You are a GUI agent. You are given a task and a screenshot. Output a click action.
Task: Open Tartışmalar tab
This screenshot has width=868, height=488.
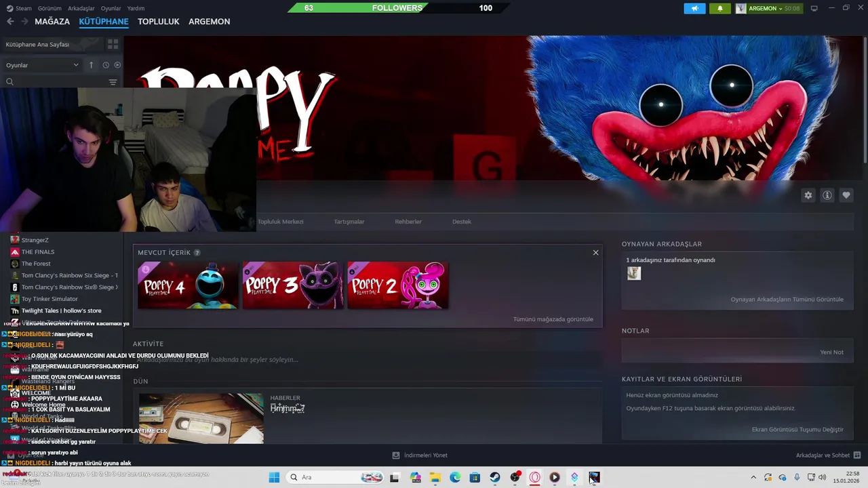[349, 222]
